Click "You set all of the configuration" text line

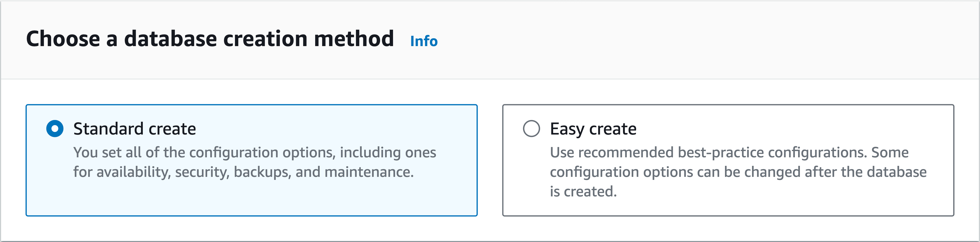[x=254, y=153]
